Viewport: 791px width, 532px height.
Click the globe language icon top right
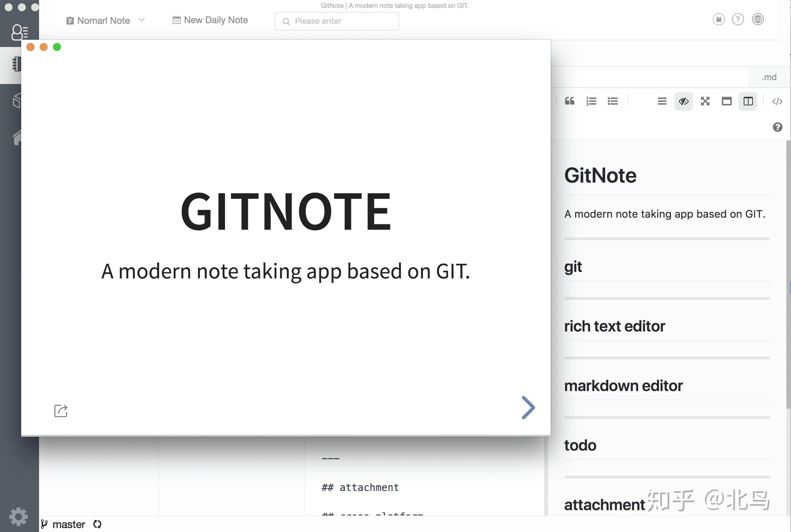(x=758, y=19)
